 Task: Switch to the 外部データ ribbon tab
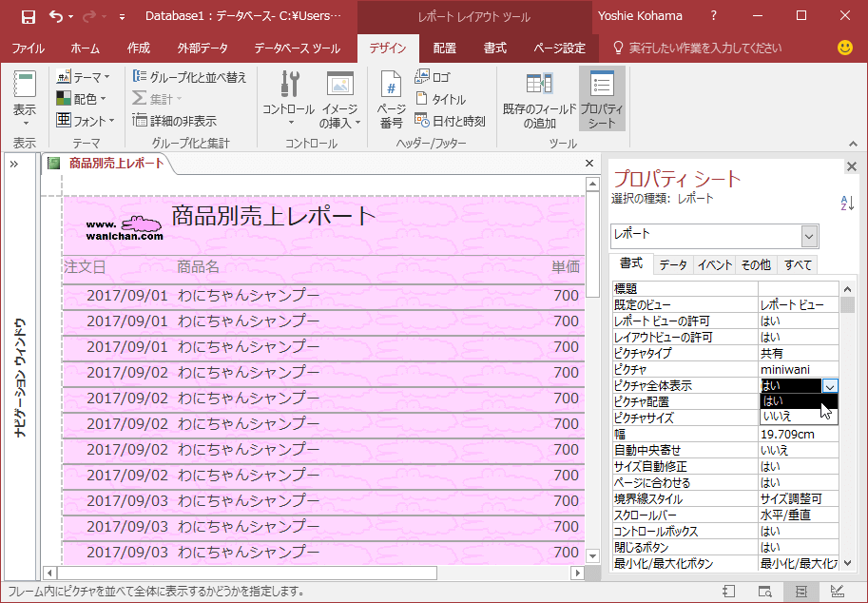coord(203,49)
